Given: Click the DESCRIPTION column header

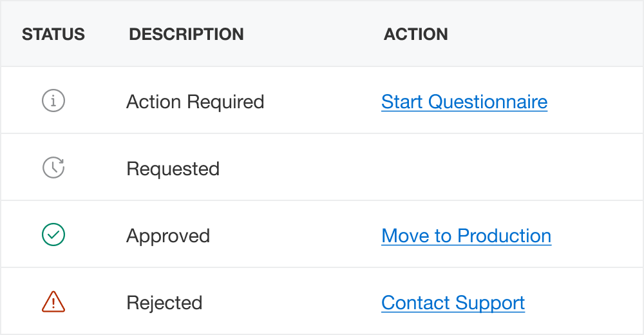Looking at the screenshot, I should (x=186, y=34).
